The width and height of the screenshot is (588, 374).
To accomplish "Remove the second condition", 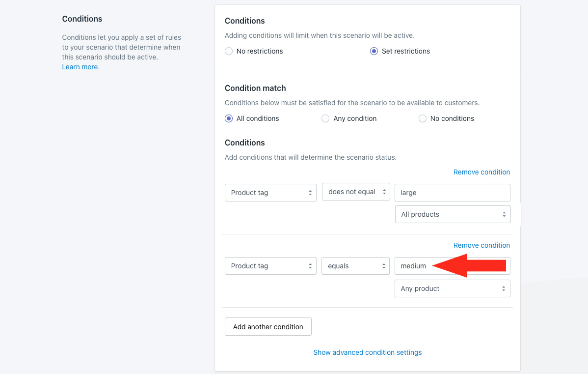I will pos(481,245).
